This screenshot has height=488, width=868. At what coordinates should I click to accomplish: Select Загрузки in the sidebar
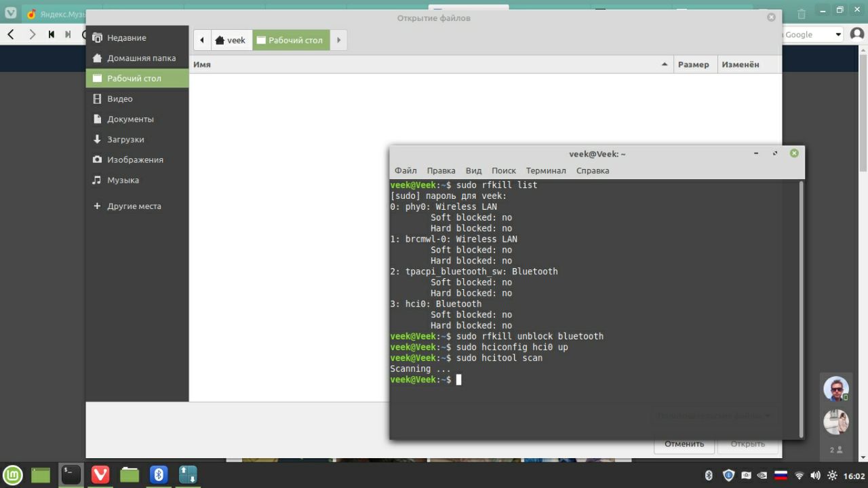pyautogui.click(x=125, y=139)
